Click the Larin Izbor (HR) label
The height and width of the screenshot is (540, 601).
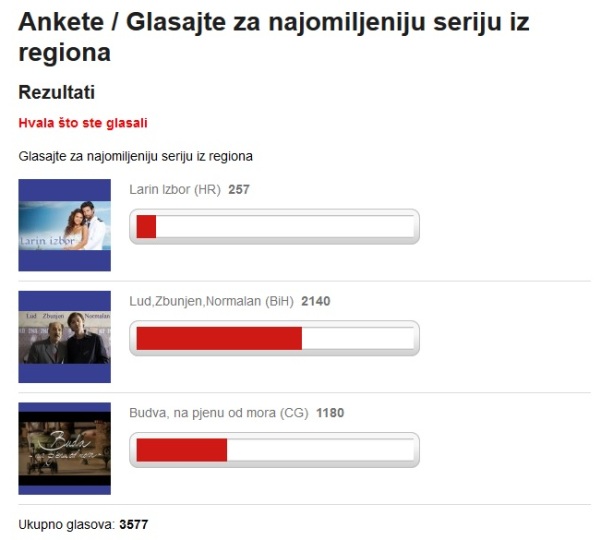[175, 189]
